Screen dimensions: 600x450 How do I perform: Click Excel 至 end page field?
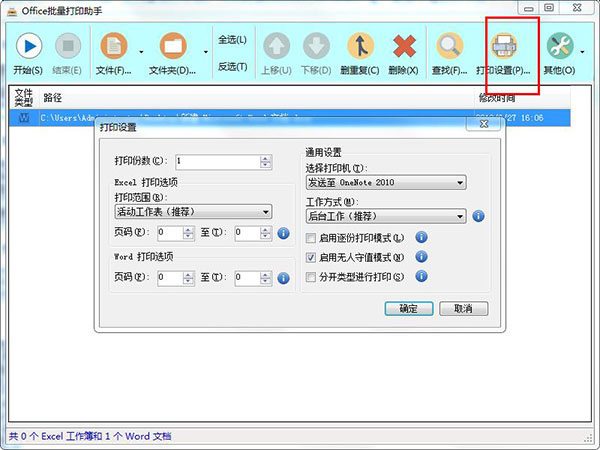coord(248,233)
